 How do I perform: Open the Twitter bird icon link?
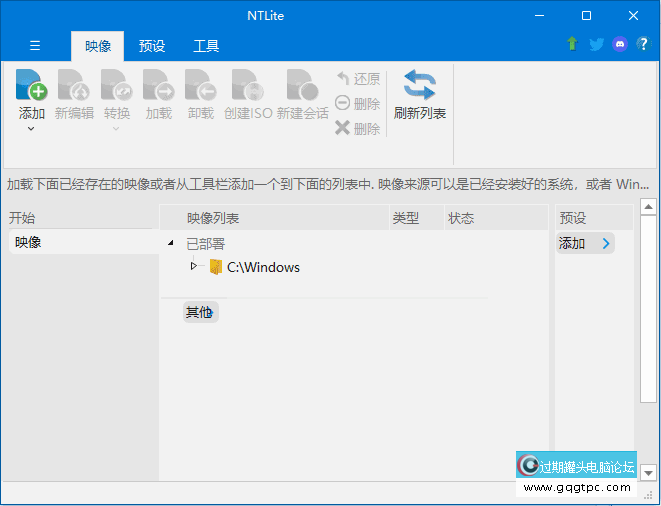[x=596, y=45]
